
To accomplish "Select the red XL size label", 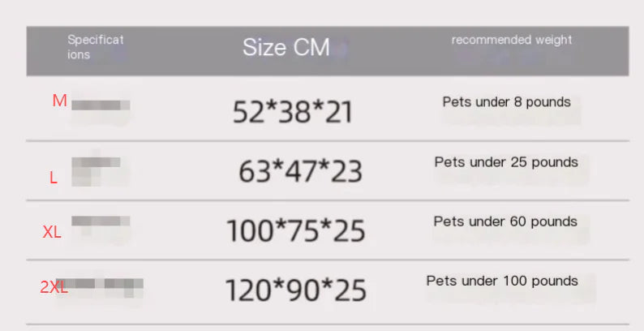I will [x=52, y=232].
